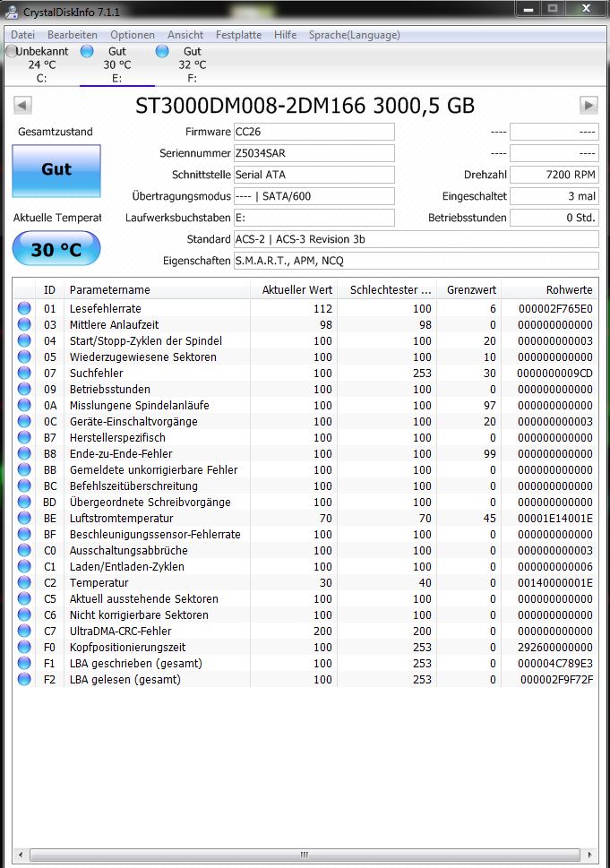Screen dimensions: 610x868
Task: Click the status orb for Übergeordnete Schreibvorgänge
Action: pyautogui.click(x=24, y=502)
